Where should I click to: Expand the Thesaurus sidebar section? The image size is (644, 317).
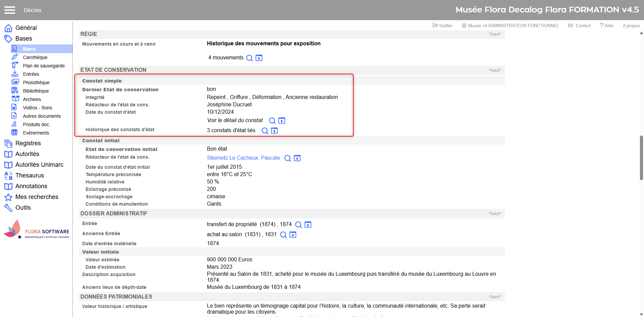coord(30,175)
